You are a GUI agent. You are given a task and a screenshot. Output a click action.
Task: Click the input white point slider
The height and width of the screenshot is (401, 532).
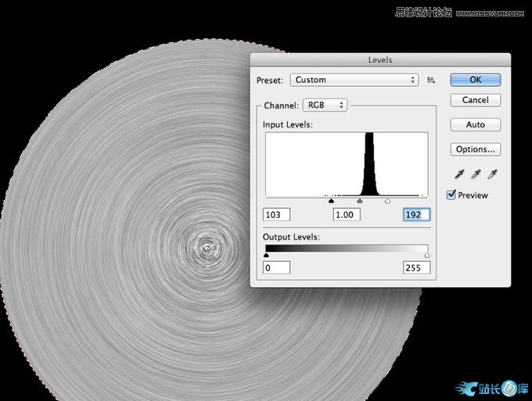(388, 201)
